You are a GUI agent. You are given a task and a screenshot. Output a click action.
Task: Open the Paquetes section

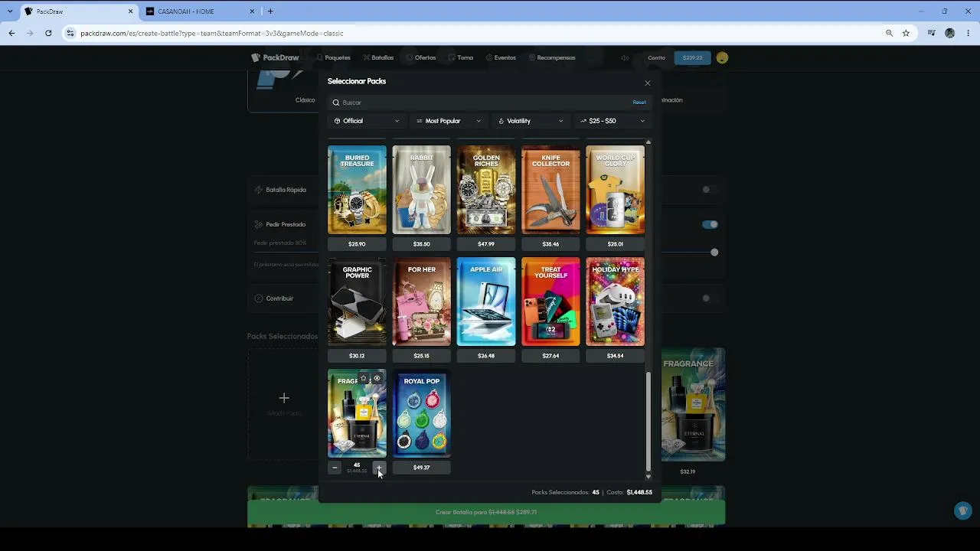(x=333, y=57)
